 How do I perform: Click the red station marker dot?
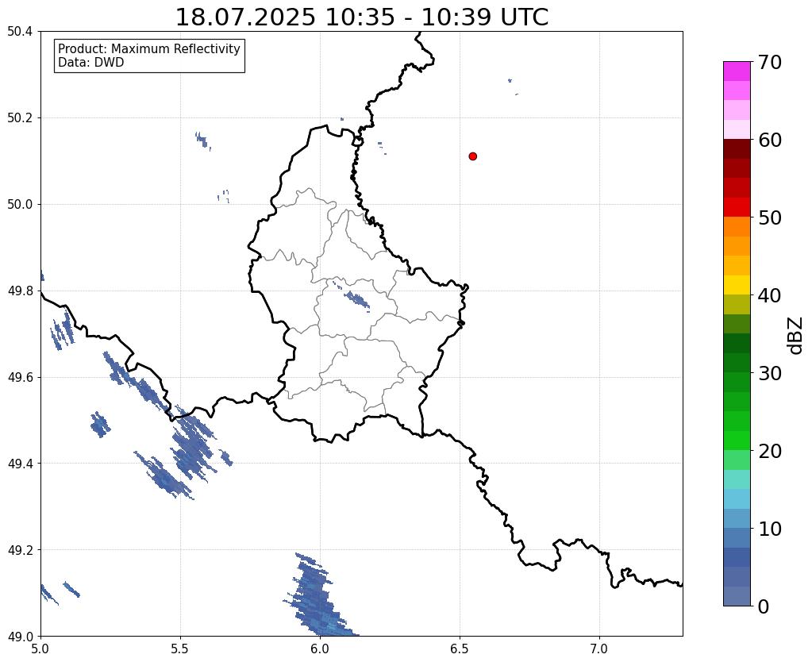pos(472,156)
